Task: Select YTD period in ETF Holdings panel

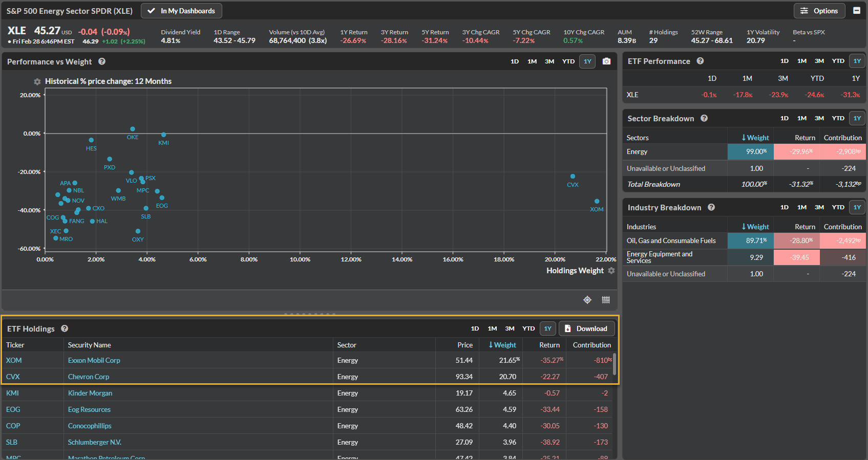Action: [528, 328]
